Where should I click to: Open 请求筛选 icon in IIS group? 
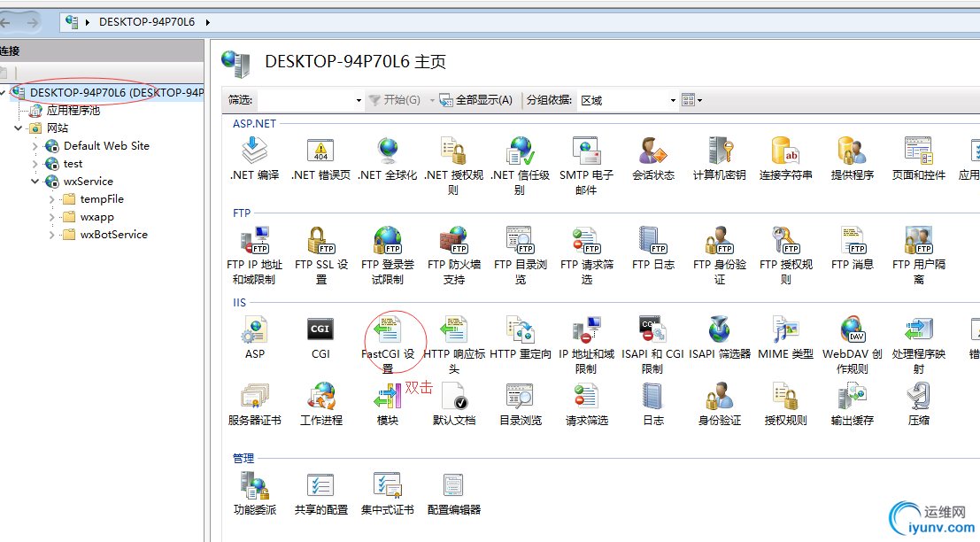tap(586, 397)
